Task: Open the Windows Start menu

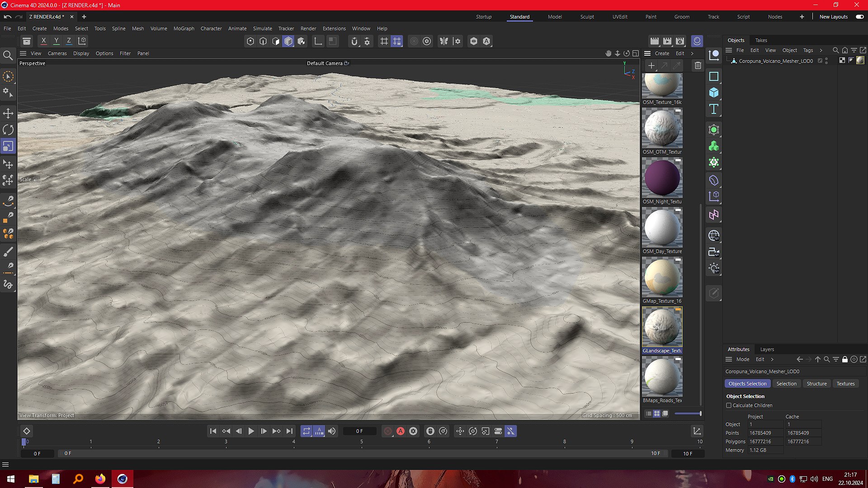Action: [x=11, y=479]
